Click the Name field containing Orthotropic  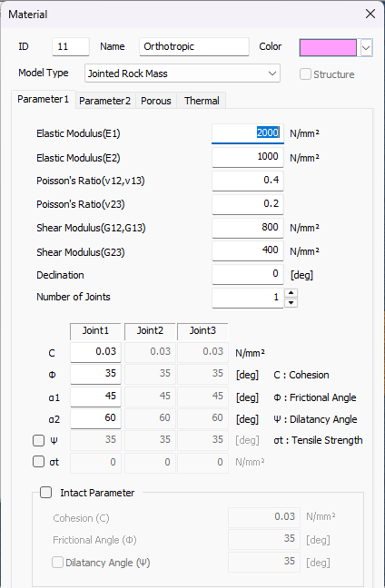coord(194,46)
